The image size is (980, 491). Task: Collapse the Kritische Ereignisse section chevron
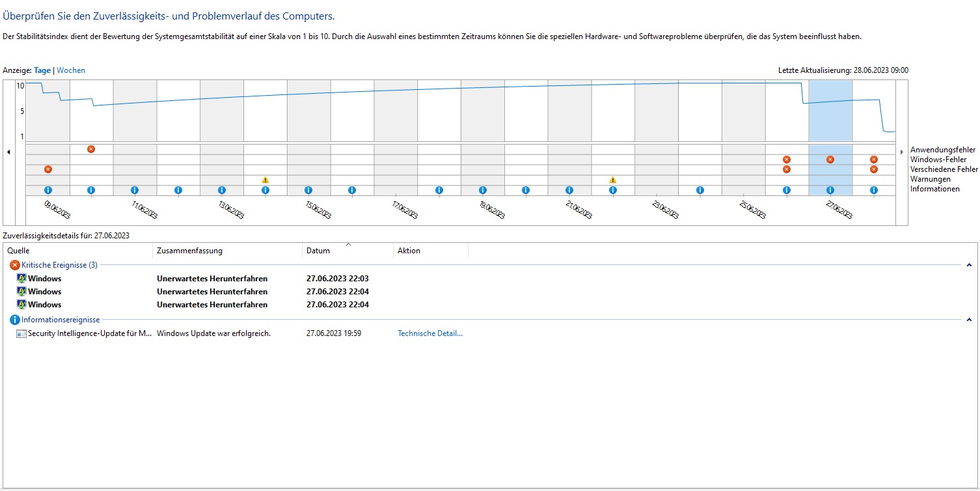point(969,265)
